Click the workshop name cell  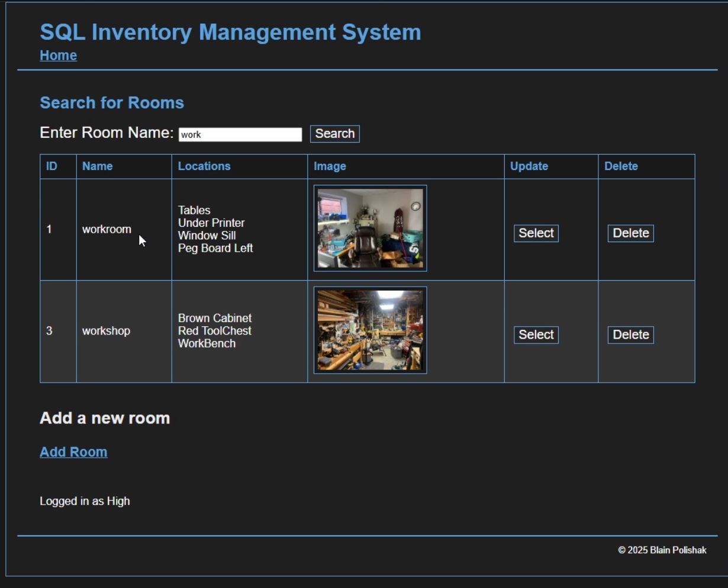106,331
